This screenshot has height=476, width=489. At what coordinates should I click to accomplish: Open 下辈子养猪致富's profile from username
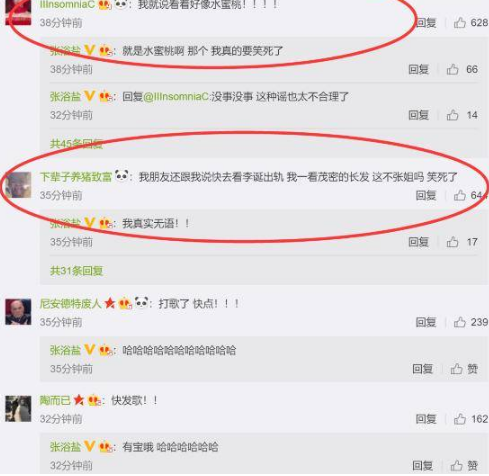pos(76,176)
